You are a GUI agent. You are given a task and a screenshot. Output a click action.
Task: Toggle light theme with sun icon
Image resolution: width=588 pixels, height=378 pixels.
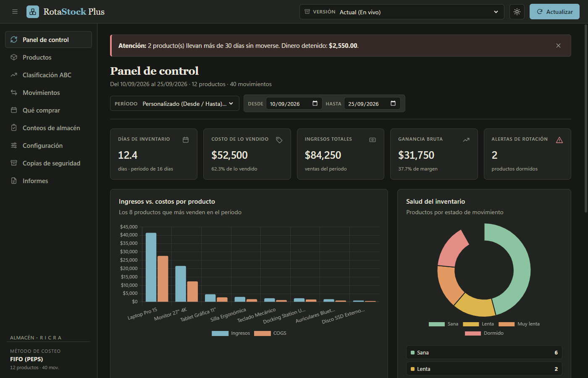point(517,12)
